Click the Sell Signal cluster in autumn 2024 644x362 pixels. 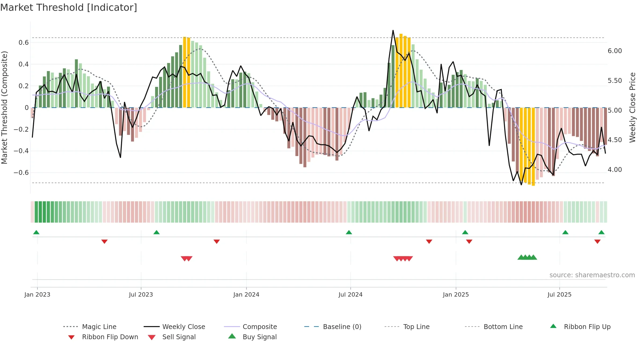(x=403, y=258)
